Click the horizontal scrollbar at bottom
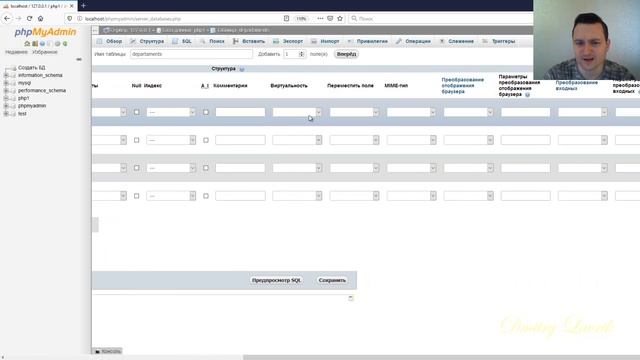Screen dimensions: 640x360 [441, 357]
